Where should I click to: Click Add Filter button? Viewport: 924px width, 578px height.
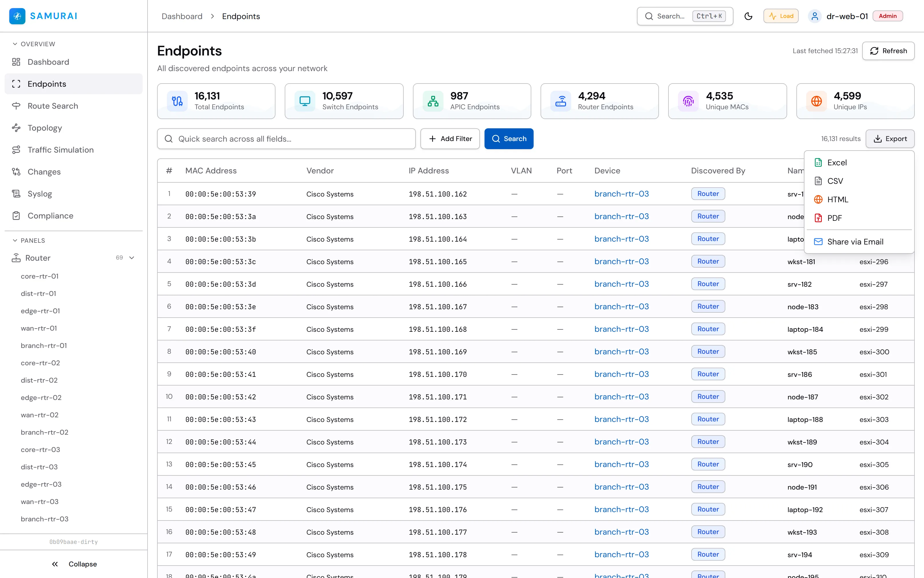pyautogui.click(x=450, y=139)
